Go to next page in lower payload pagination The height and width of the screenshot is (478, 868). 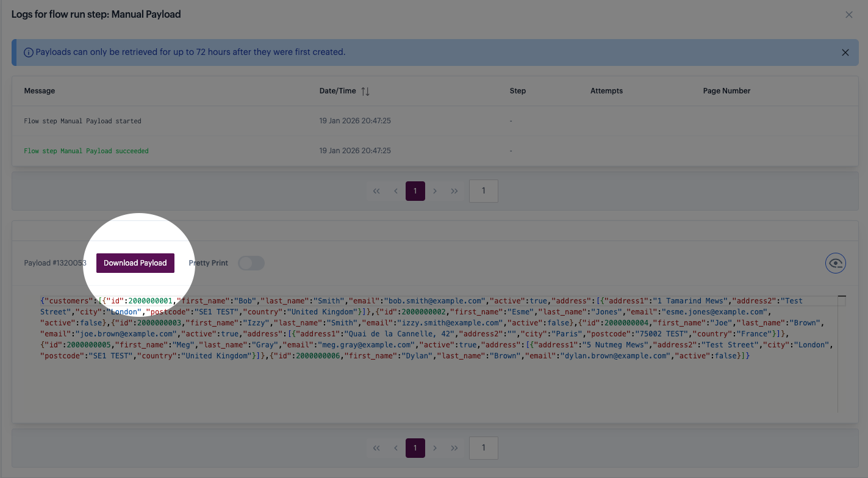(x=435, y=447)
